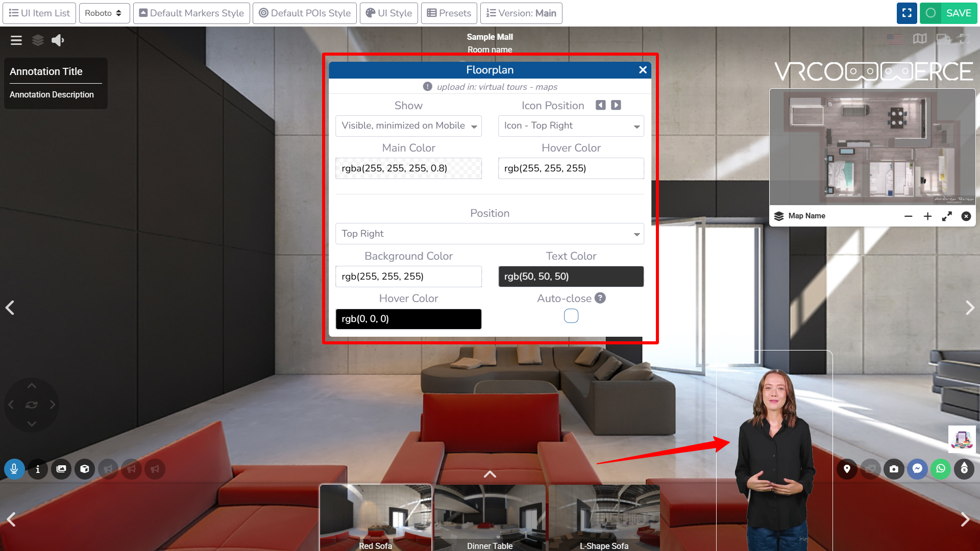
Task: Expand the Icon Position dropdown
Action: (571, 126)
